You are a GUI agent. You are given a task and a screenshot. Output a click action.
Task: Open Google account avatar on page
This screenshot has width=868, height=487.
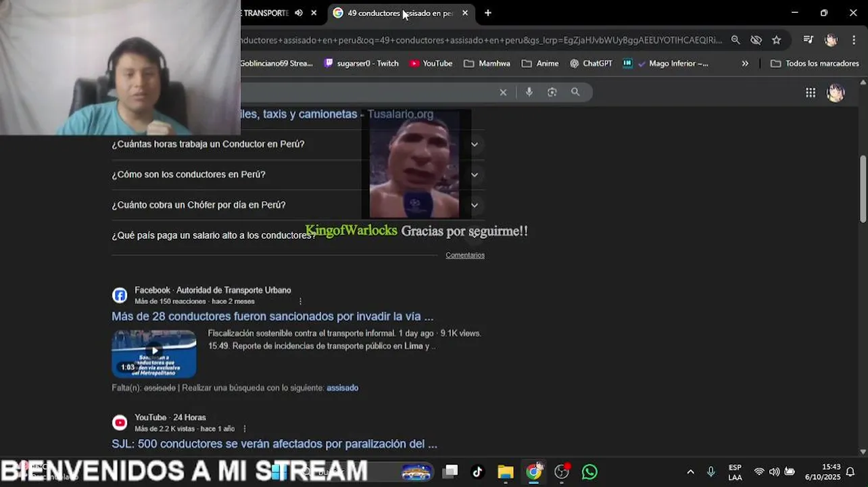pos(836,93)
